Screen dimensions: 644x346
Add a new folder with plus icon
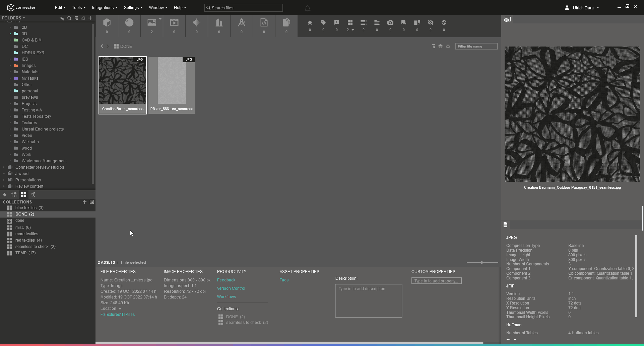90,18
